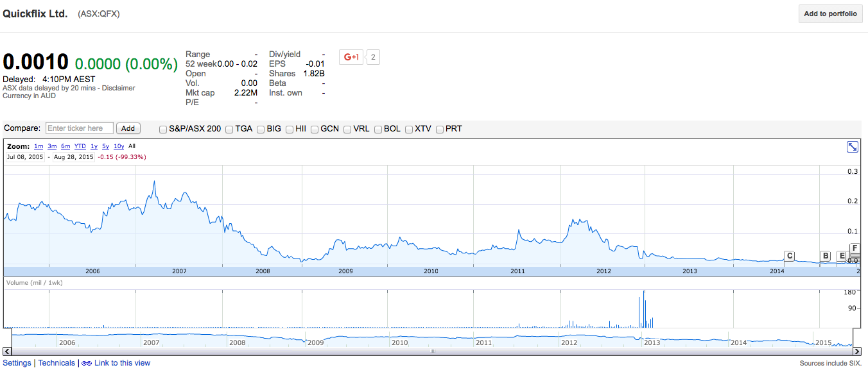
Task: Click the 2009 area of overview range slider
Action: point(315,342)
